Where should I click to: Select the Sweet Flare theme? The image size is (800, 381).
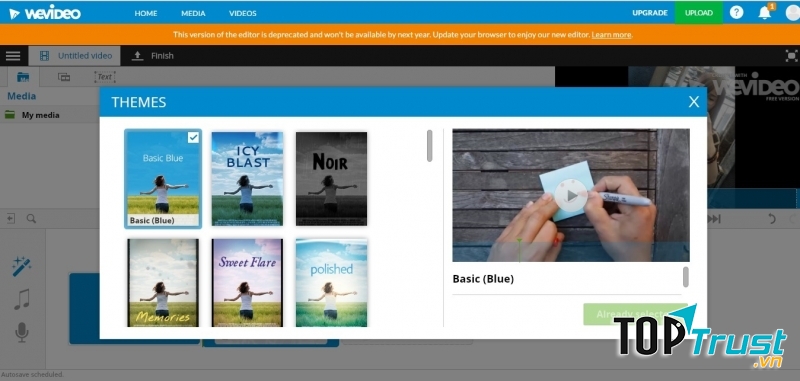click(247, 283)
